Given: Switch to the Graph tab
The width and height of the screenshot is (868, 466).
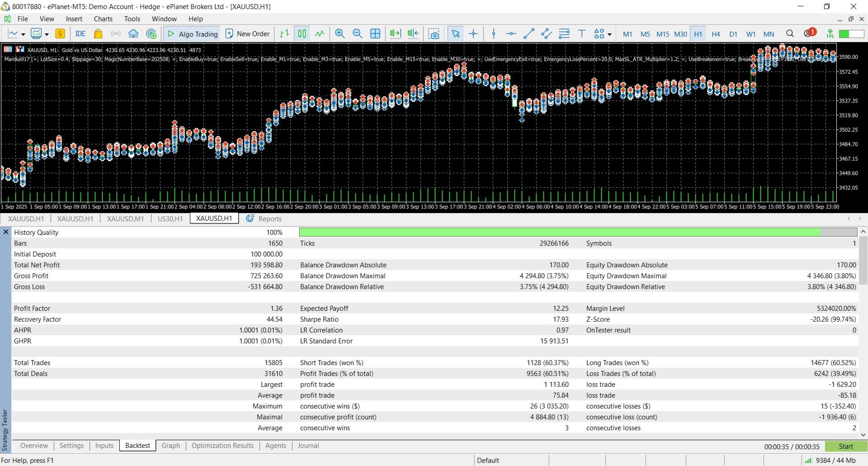Looking at the screenshot, I should click(170, 446).
